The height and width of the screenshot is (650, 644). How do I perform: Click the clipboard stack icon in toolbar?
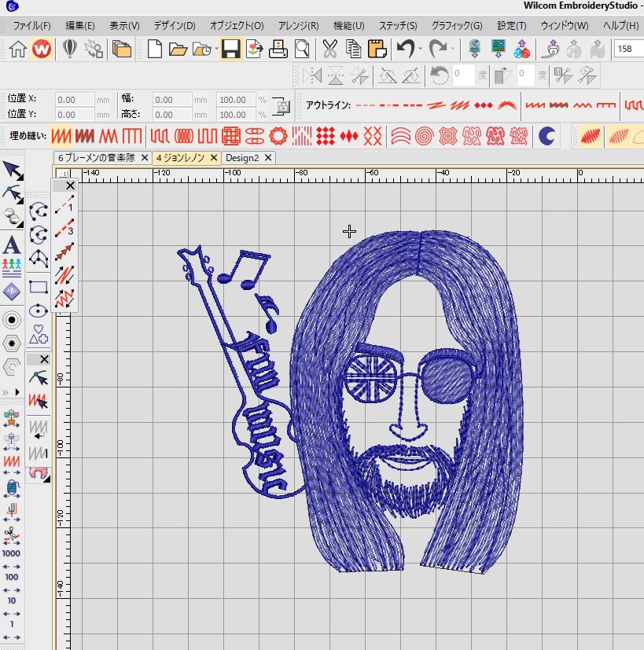click(x=122, y=49)
